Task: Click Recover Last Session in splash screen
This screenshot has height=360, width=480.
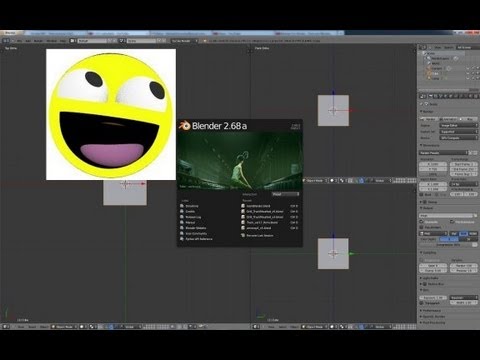Action: (260, 235)
